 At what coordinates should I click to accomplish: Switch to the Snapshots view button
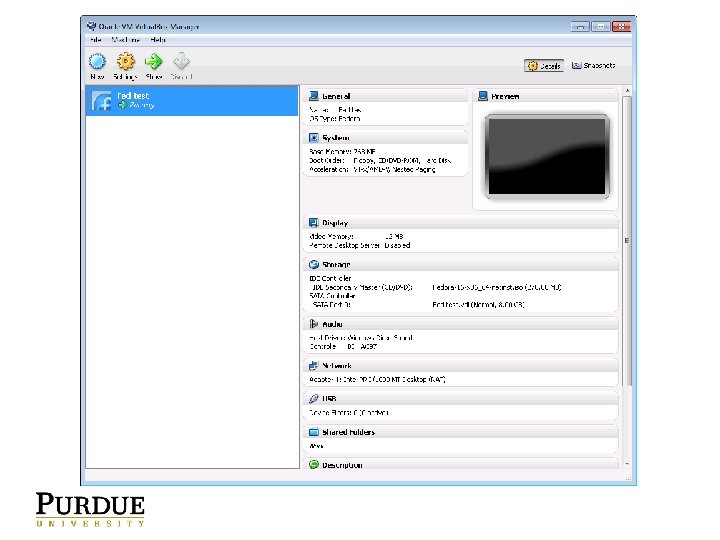(593, 66)
